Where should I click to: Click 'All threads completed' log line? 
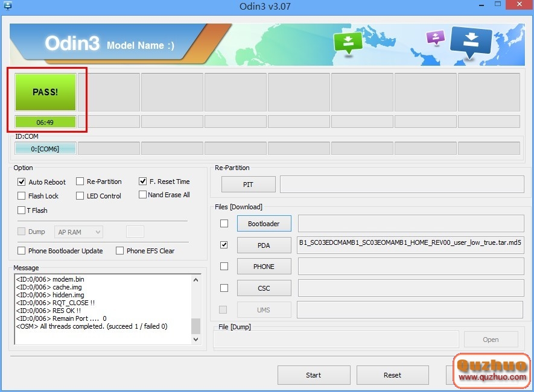[x=92, y=326]
